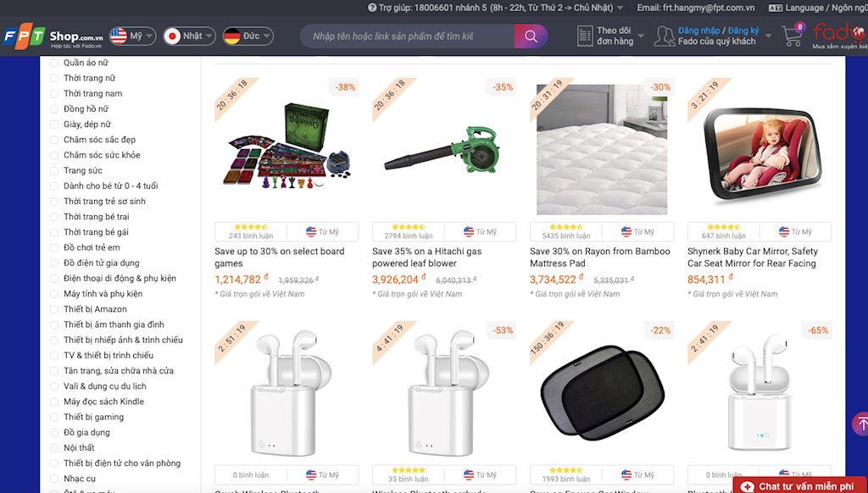Enable the Đồ chơi trẻ em filter
This screenshot has height=493, width=868.
[54, 247]
